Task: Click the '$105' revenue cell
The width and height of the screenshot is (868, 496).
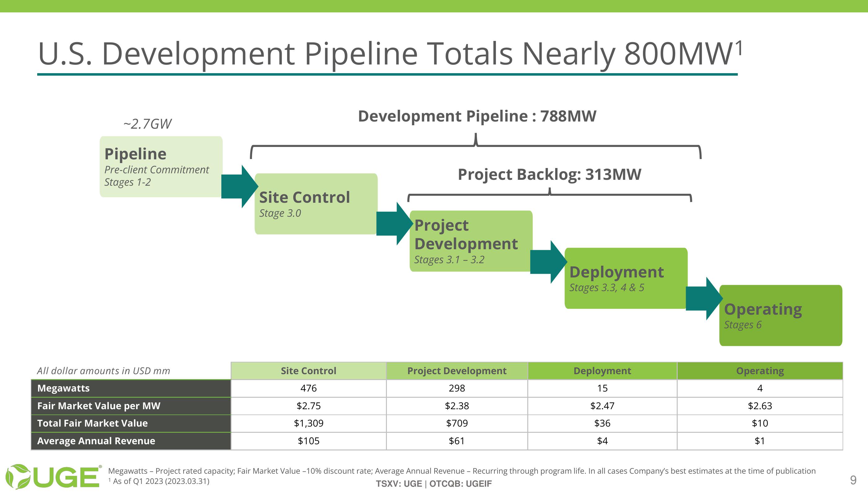Action: pos(308,441)
